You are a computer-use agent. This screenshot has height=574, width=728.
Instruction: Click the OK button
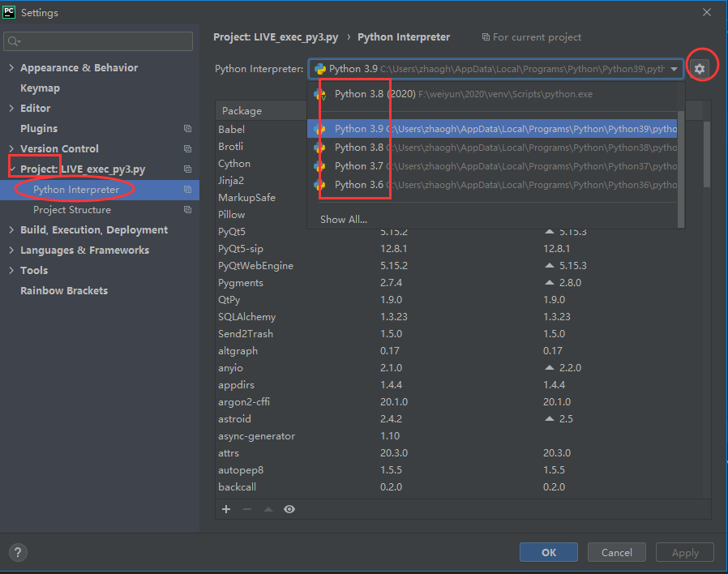pos(549,553)
